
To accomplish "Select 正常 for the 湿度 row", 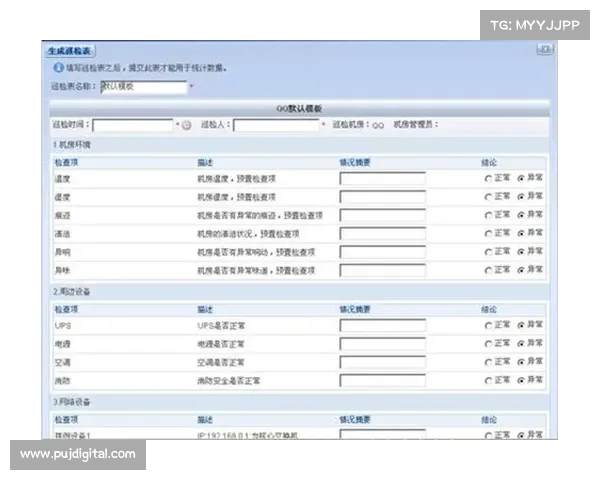I will coord(488,197).
